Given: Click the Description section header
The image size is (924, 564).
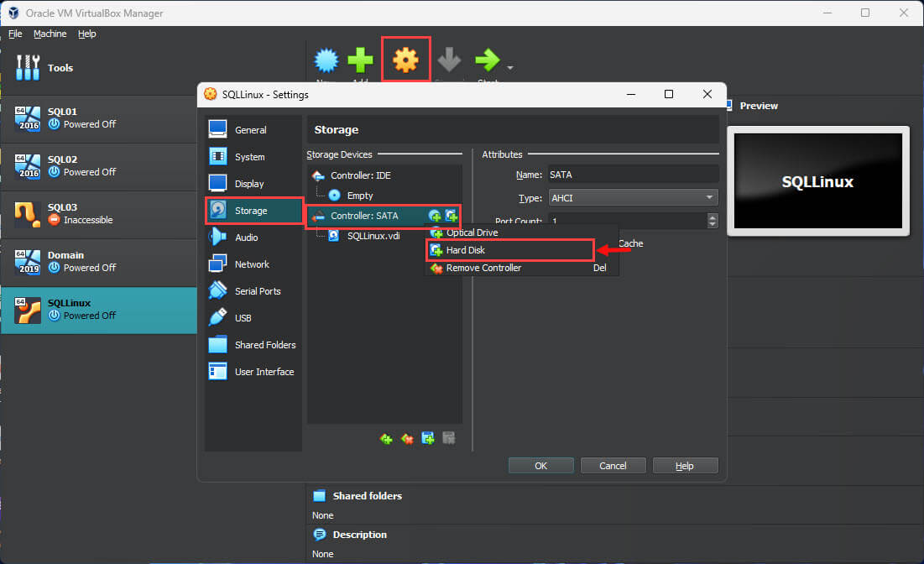Looking at the screenshot, I should pyautogui.click(x=359, y=535).
